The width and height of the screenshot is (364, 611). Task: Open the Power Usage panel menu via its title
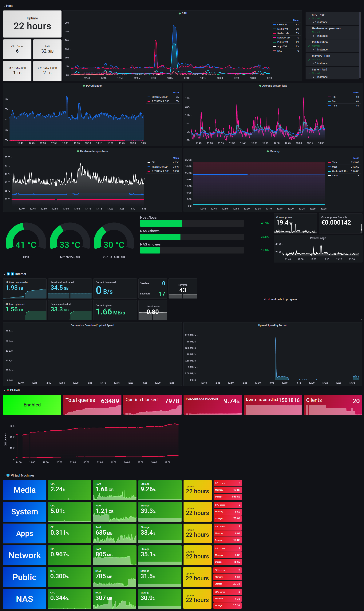[x=318, y=238]
